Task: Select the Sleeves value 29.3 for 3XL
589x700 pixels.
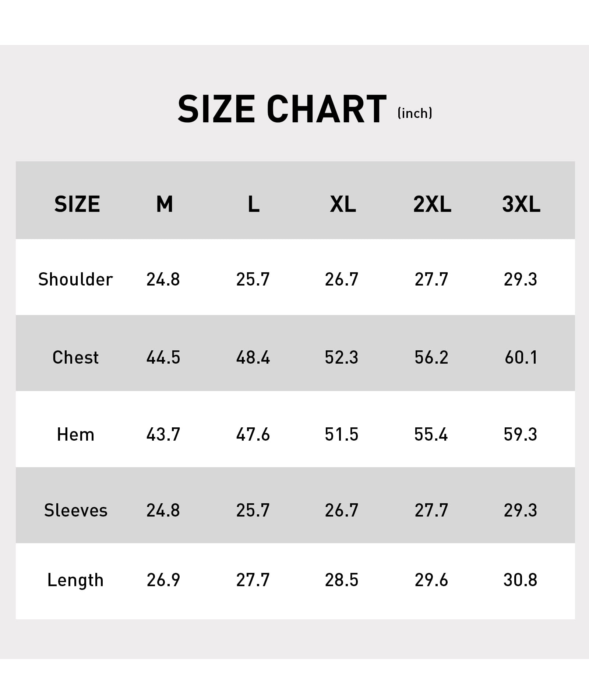Action: 521,510
